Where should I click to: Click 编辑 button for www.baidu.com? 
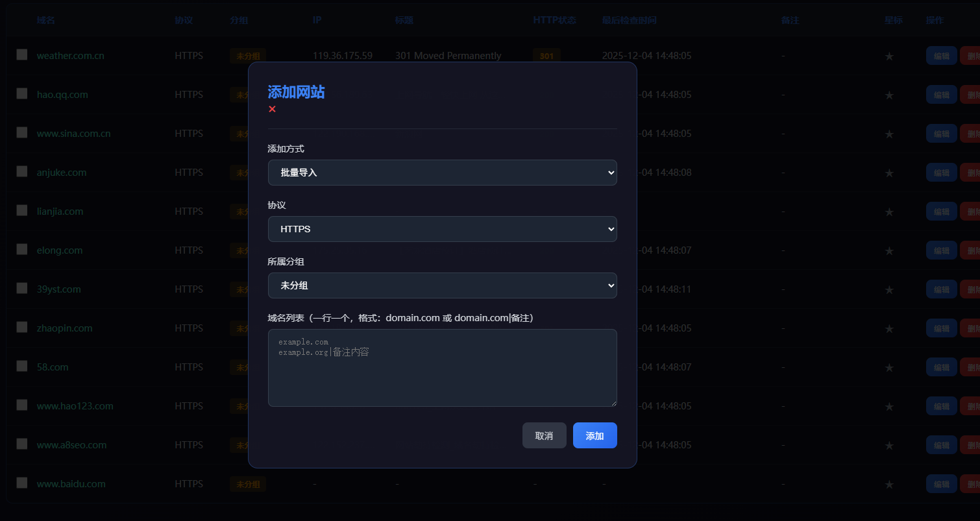point(941,484)
